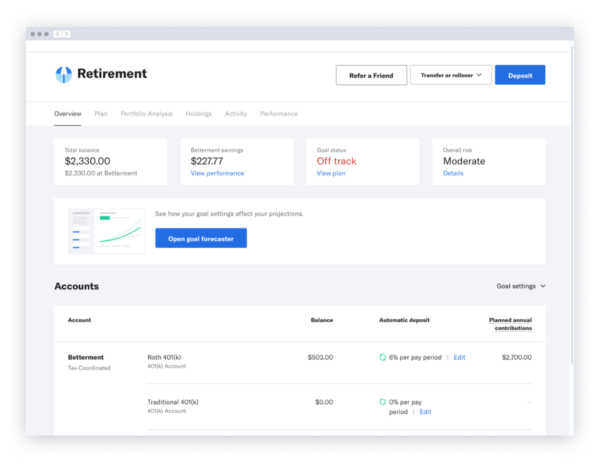Click Open goal forecaster button
This screenshot has width=600, height=465.
coord(201,238)
